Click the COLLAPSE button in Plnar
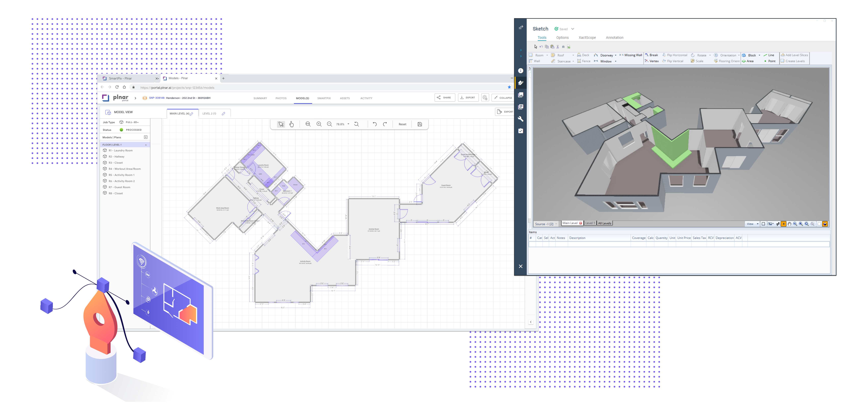The width and height of the screenshot is (868, 420). point(503,97)
